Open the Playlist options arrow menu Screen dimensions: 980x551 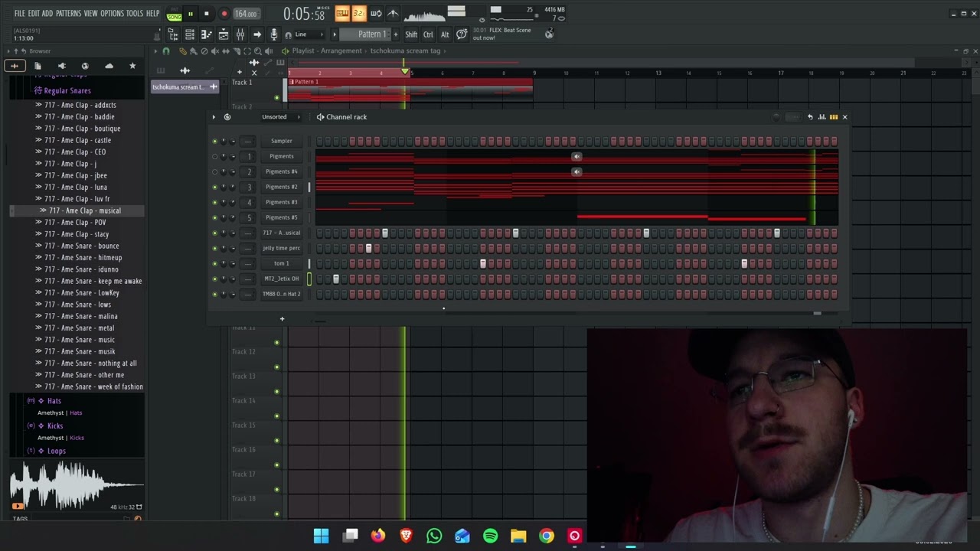(157, 51)
